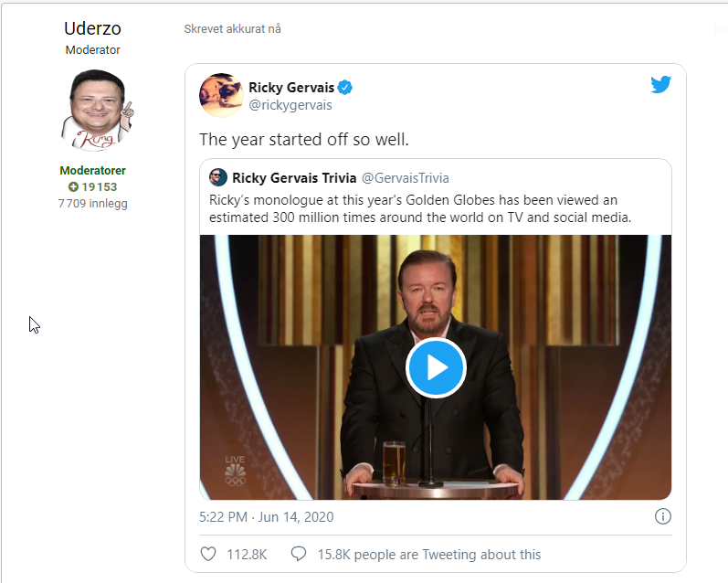728x583 pixels.
Task: Open the @GervaisTrivia handle
Action: [405, 178]
